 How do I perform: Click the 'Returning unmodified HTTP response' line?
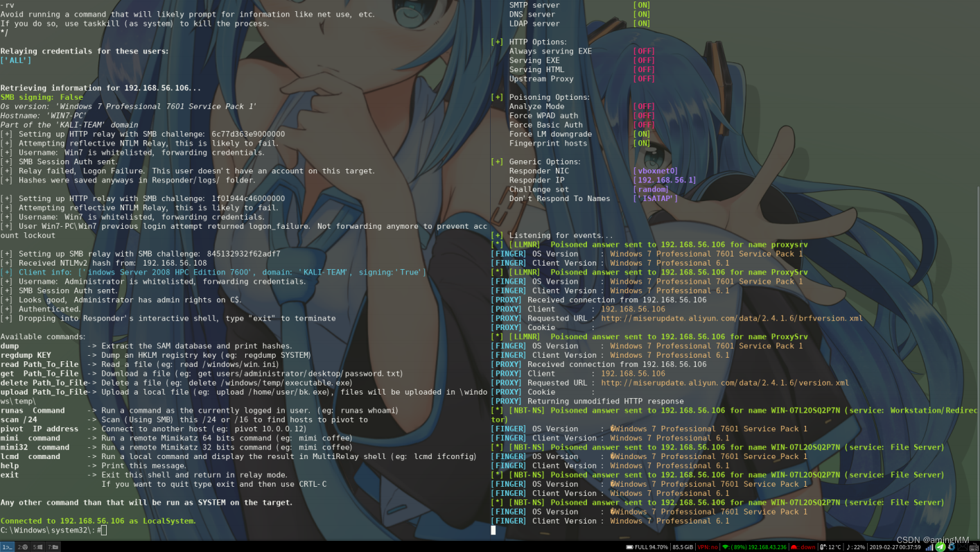tap(587, 401)
